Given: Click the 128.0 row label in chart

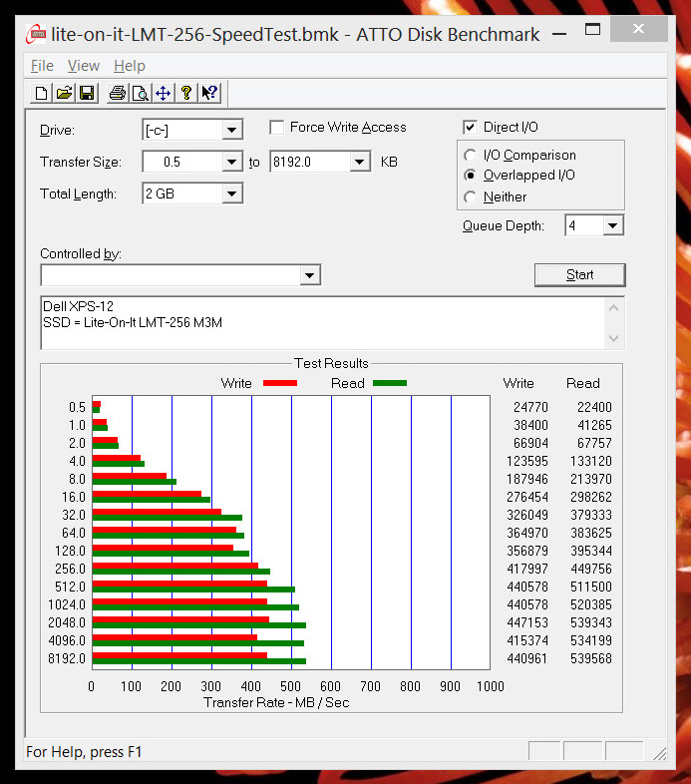Looking at the screenshot, I should click(71, 551).
